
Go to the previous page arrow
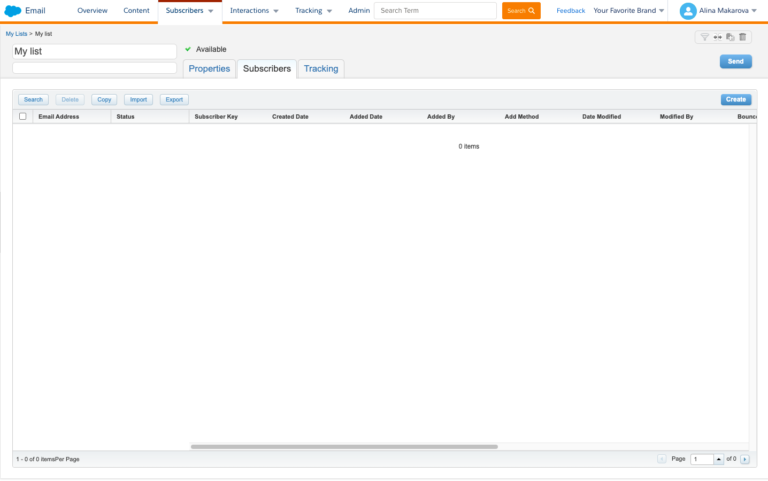661,459
